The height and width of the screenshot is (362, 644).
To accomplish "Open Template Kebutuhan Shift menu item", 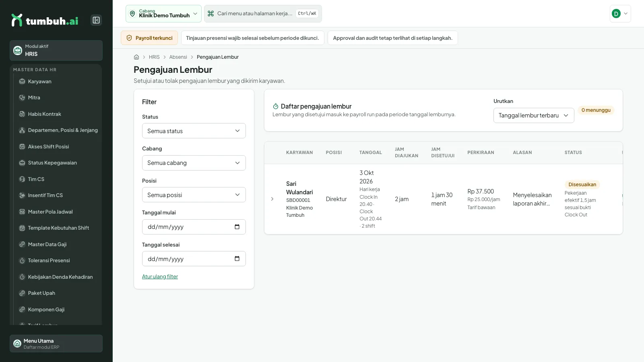I will pyautogui.click(x=58, y=228).
